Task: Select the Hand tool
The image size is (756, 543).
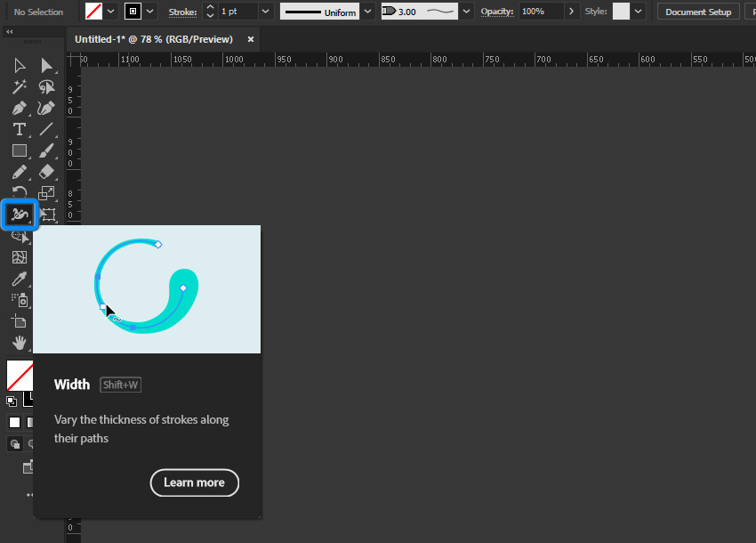Action: (19, 343)
